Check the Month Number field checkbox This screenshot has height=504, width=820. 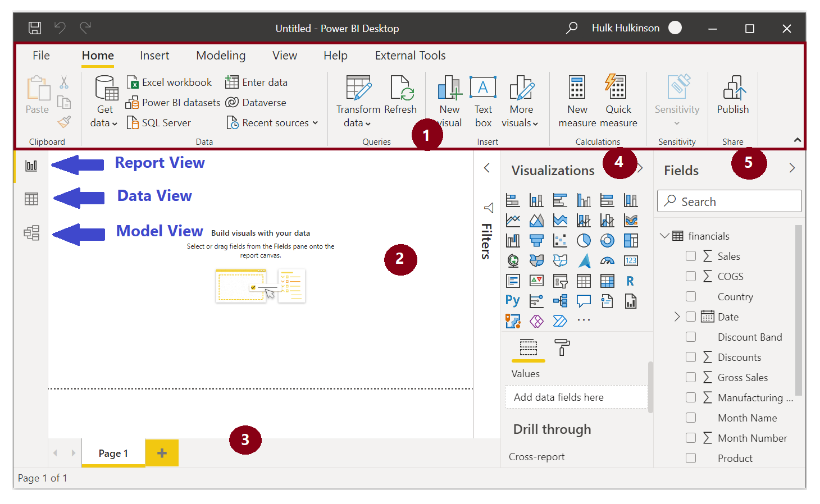coord(691,438)
